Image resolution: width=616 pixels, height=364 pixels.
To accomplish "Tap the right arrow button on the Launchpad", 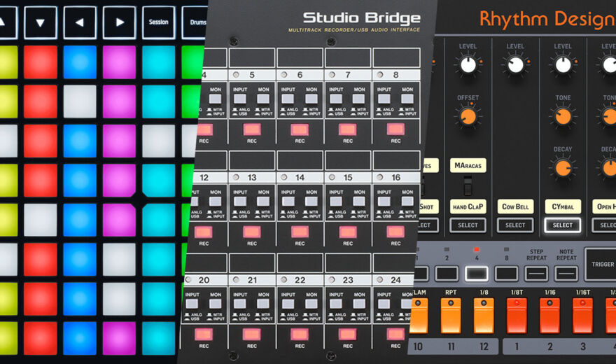I will (x=120, y=22).
